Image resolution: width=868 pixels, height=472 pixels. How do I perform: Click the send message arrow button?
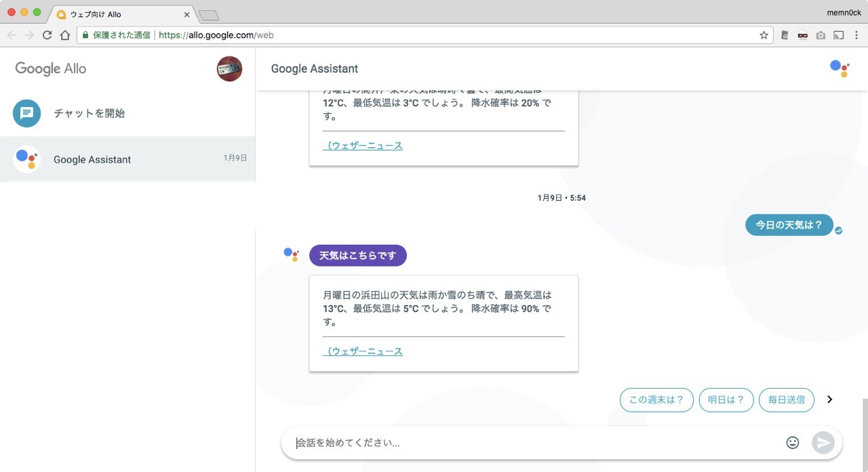click(823, 443)
